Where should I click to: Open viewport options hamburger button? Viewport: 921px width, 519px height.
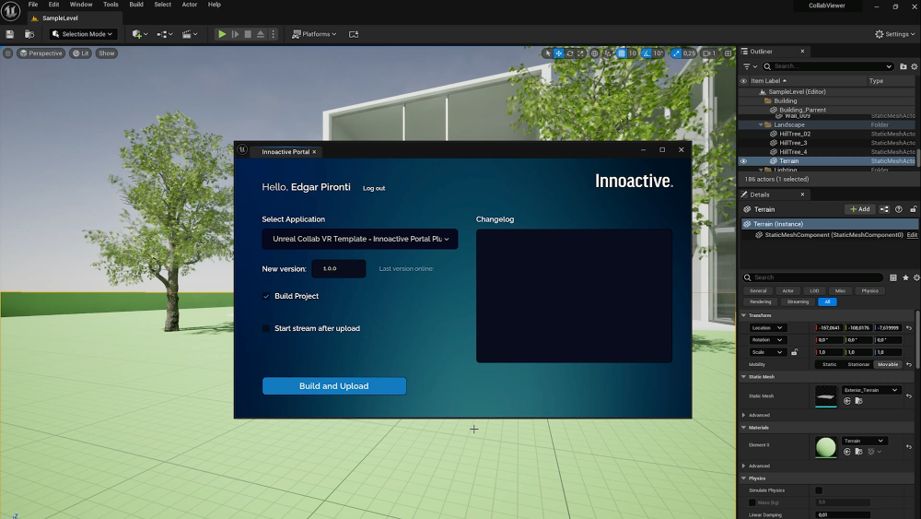[8, 53]
